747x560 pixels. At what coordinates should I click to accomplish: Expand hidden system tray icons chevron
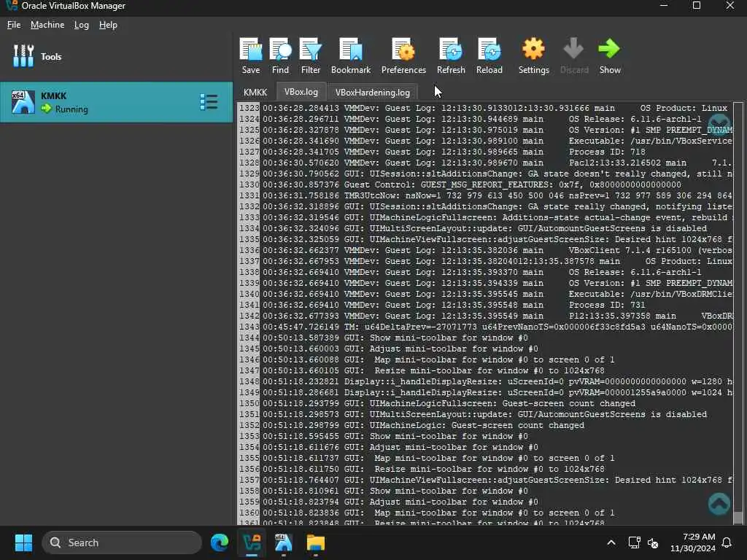tap(611, 542)
